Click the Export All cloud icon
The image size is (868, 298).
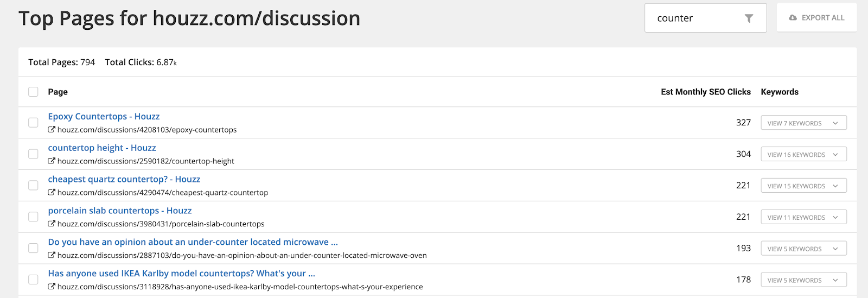(x=793, y=18)
